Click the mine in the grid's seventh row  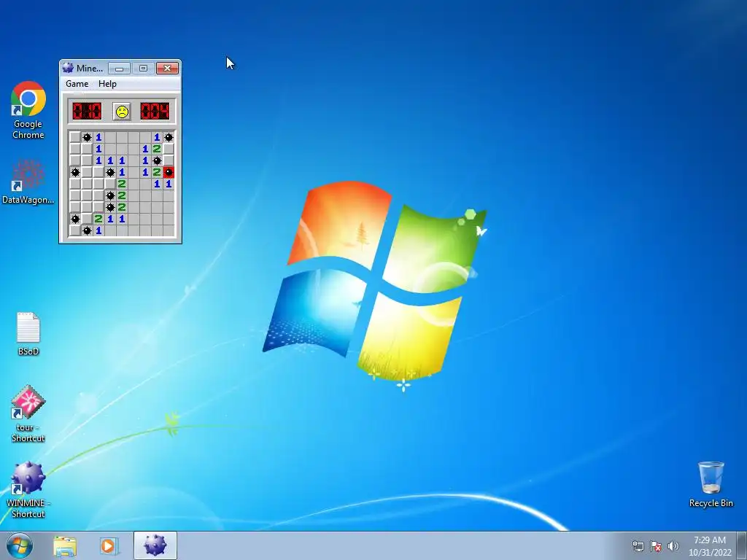tap(110, 207)
